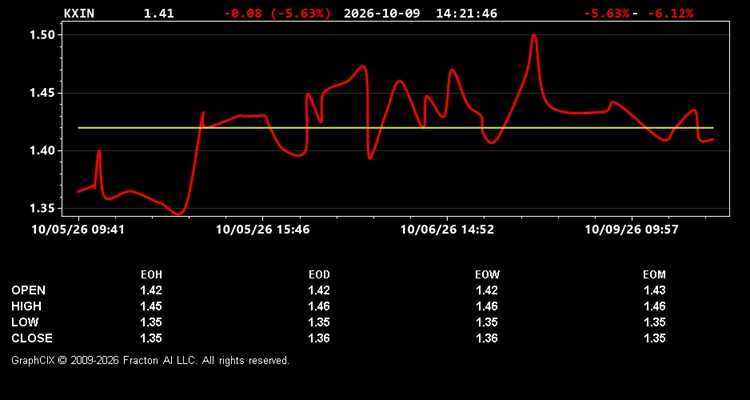The image size is (750, 400).
Task: Select the EOD OPEN value 1.42
Action: click(319, 290)
